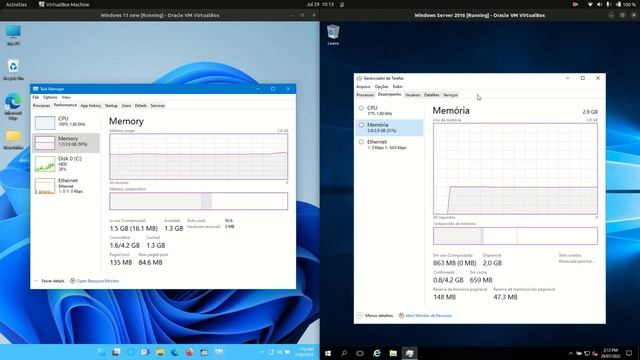
Task: Click Ubuntu volume icon in top bar
Action: (x=600, y=4)
